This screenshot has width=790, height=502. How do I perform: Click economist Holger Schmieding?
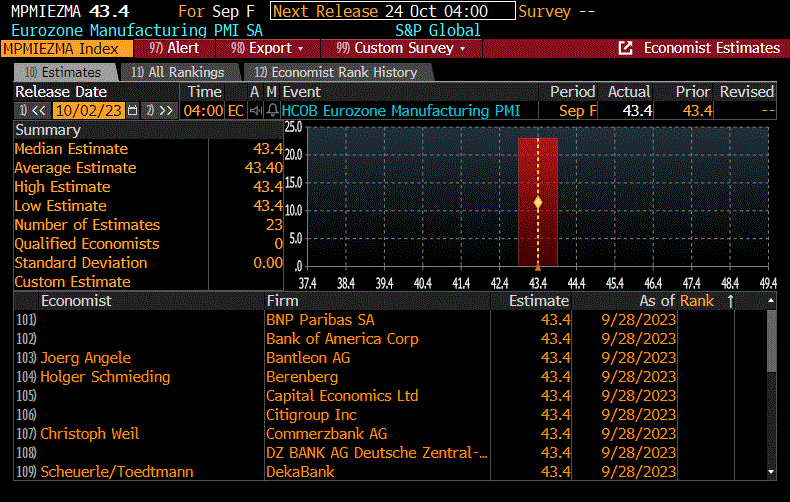tap(105, 377)
